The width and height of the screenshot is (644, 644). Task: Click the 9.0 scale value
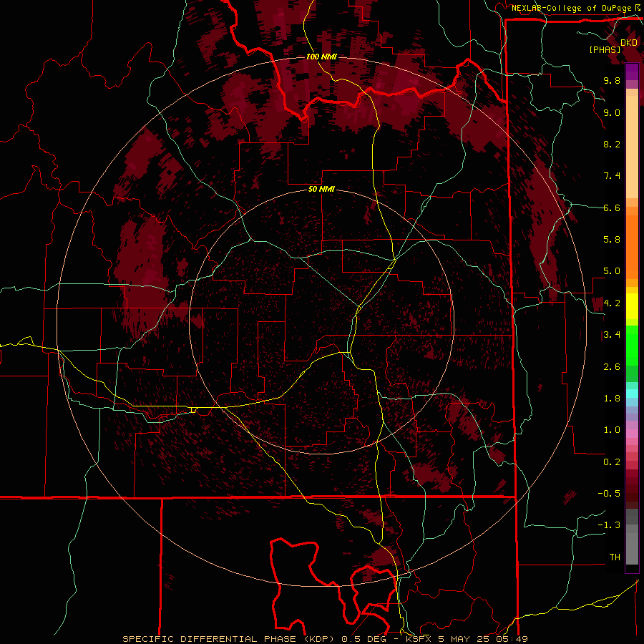(612, 112)
